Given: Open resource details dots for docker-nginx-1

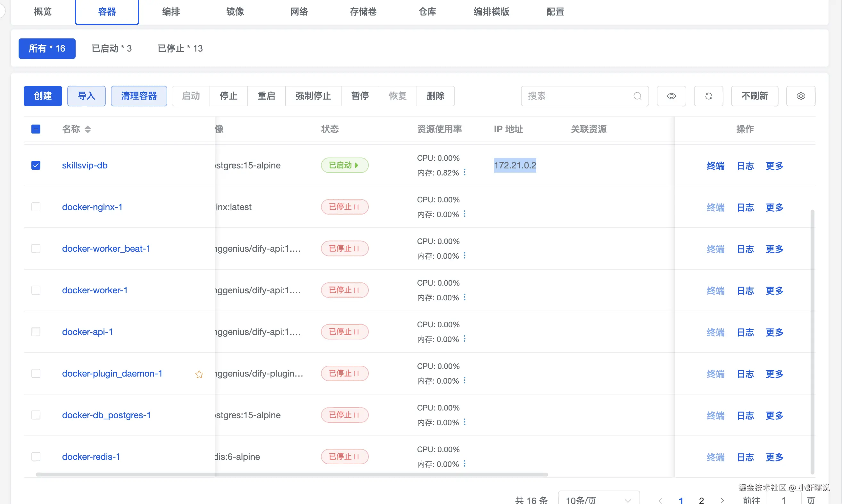Looking at the screenshot, I should (x=465, y=214).
